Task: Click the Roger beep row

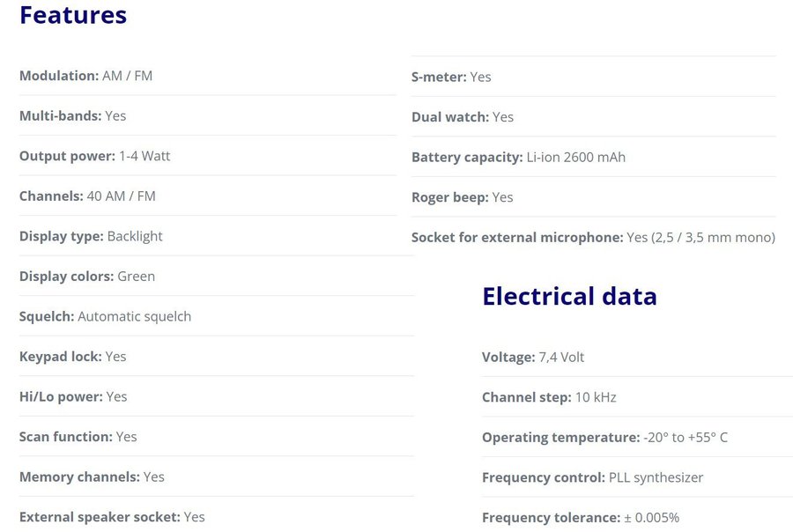Action: tap(462, 196)
